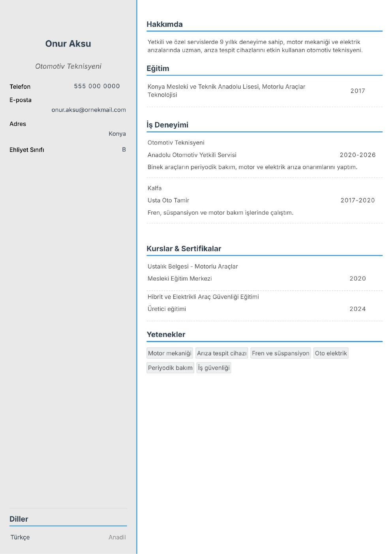Click the name Onur Aksu heading
Image resolution: width=392 pixels, height=554 pixels.
68,44
